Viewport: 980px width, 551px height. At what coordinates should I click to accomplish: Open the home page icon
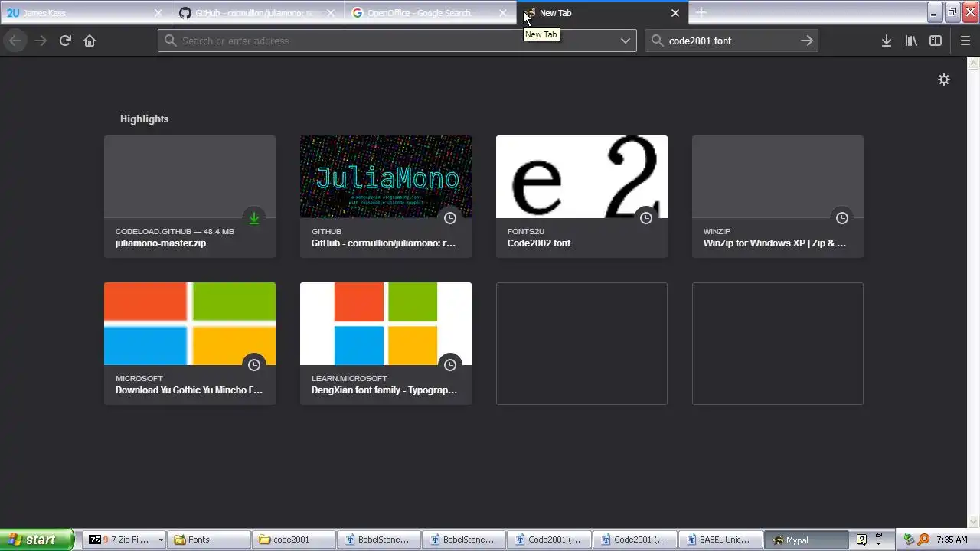90,41
